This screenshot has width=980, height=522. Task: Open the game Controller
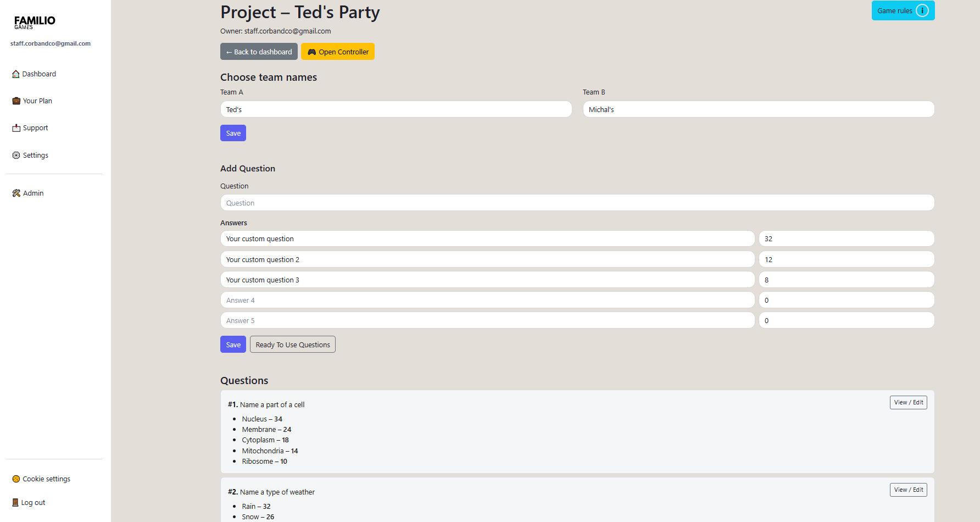[x=338, y=52]
